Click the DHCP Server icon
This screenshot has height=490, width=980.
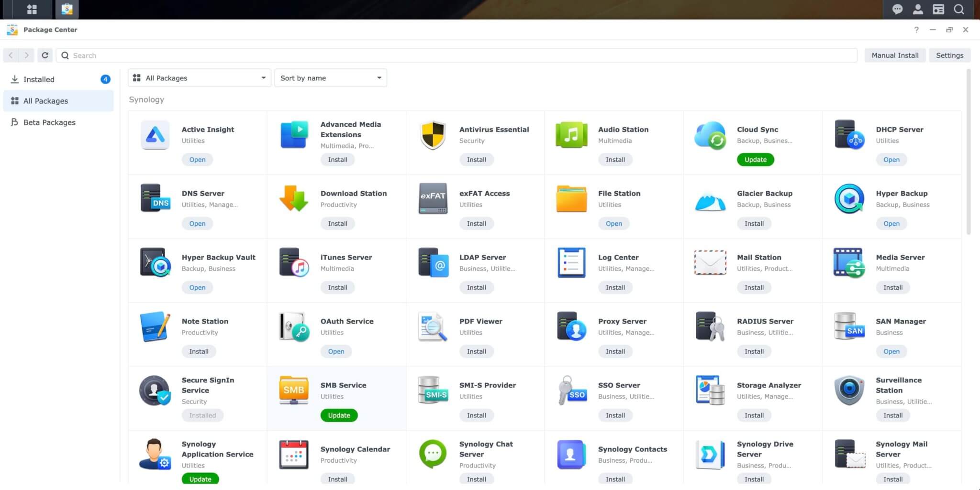[x=849, y=135]
